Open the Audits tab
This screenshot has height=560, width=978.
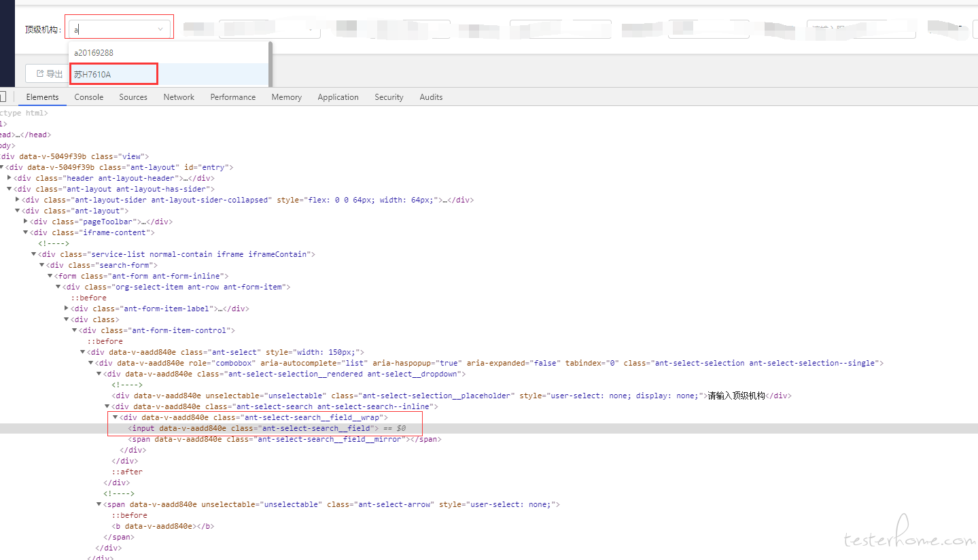(x=431, y=97)
